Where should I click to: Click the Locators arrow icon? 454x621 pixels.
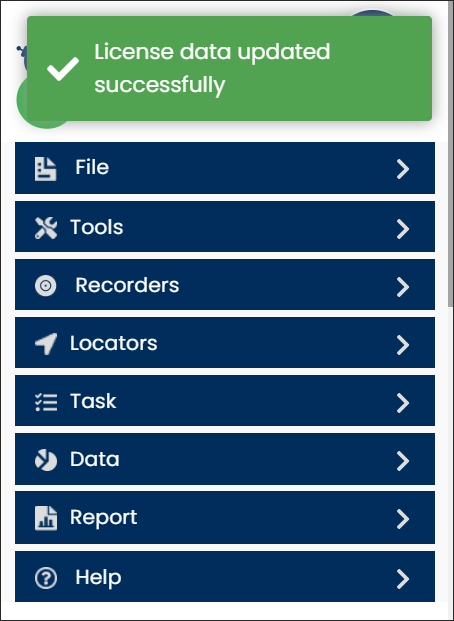pos(46,344)
